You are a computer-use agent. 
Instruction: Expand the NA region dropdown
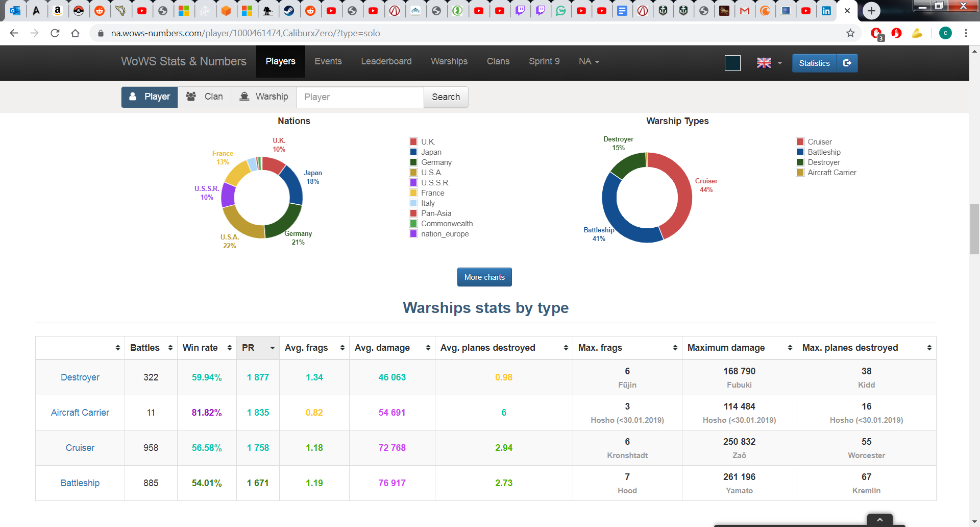coord(589,61)
